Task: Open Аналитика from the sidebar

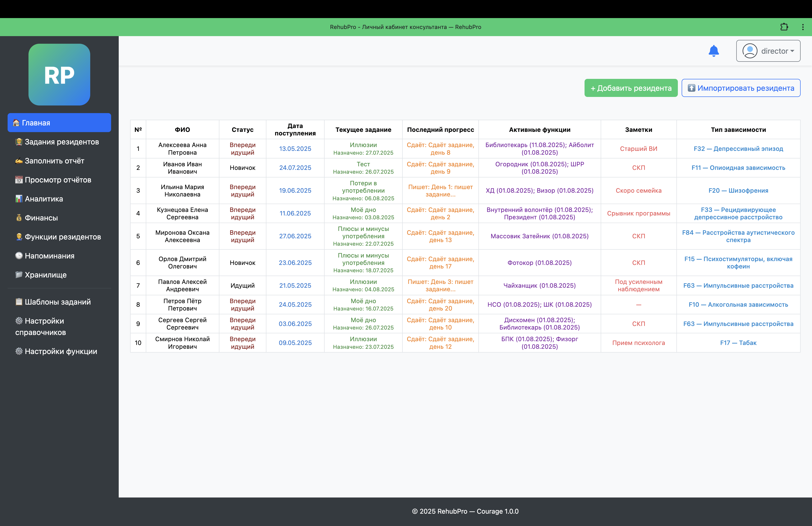Action: (x=44, y=199)
